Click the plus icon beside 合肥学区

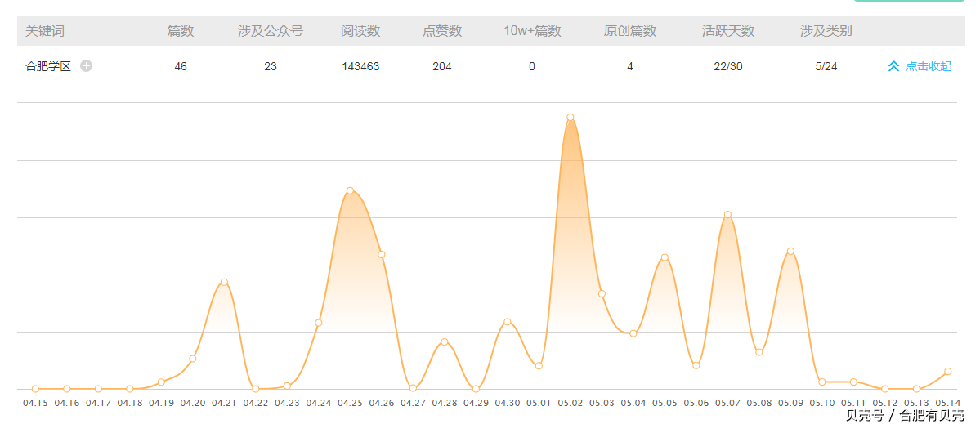tap(86, 66)
